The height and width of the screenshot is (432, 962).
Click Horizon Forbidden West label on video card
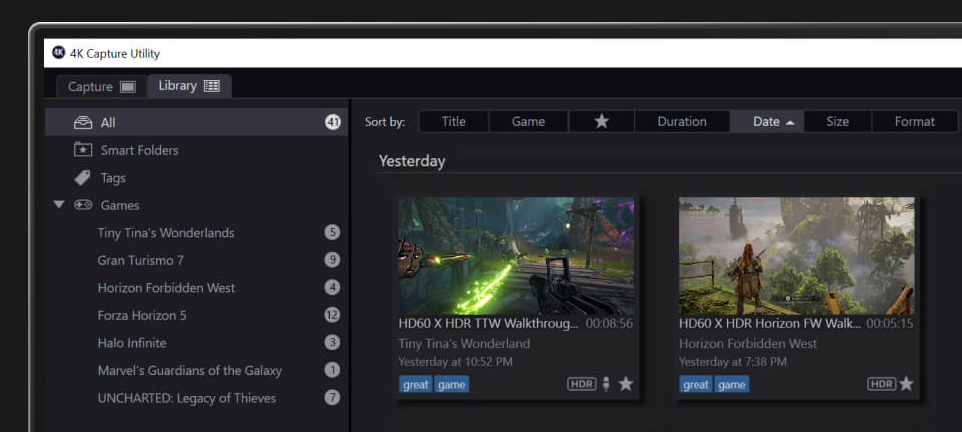(x=748, y=343)
